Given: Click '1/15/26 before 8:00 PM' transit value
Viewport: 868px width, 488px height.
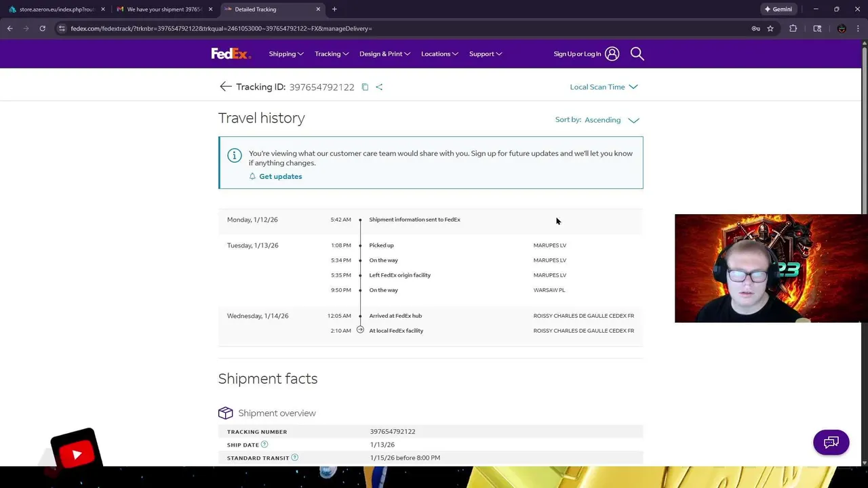Looking at the screenshot, I should click(x=405, y=457).
